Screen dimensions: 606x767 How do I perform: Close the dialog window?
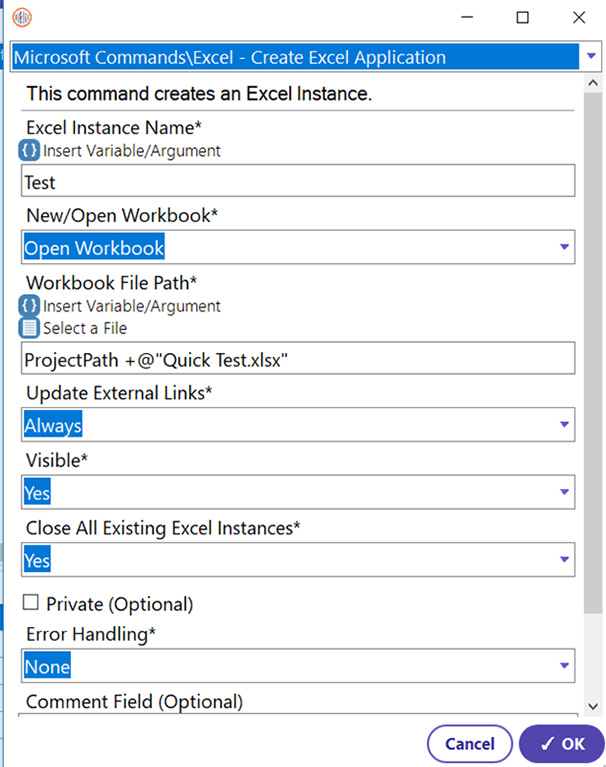(x=579, y=18)
